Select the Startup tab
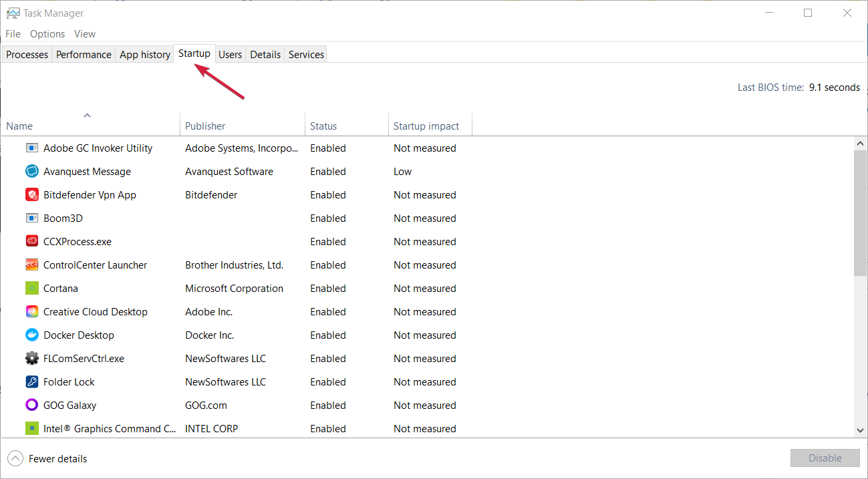This screenshot has width=868, height=479. click(x=194, y=53)
